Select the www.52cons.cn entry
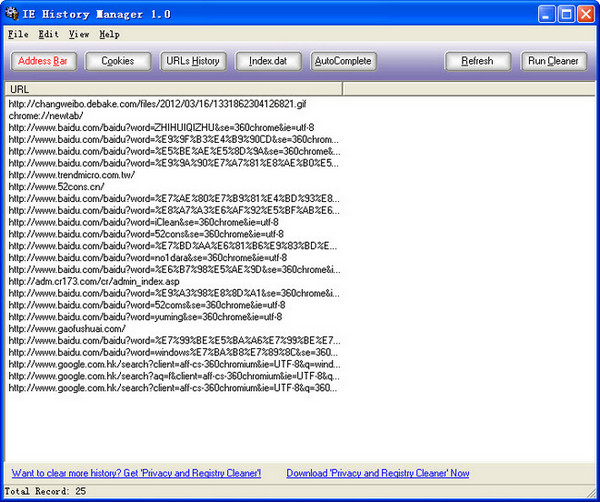This screenshot has width=600, height=502. [56, 187]
